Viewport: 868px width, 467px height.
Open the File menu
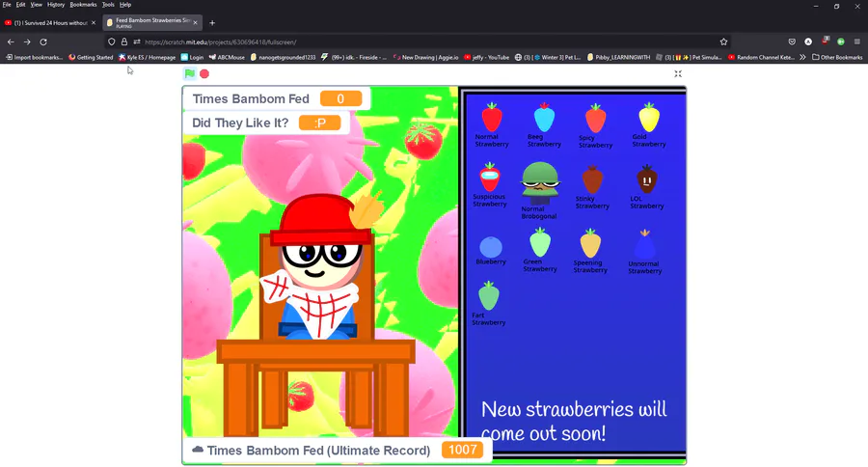[7, 5]
